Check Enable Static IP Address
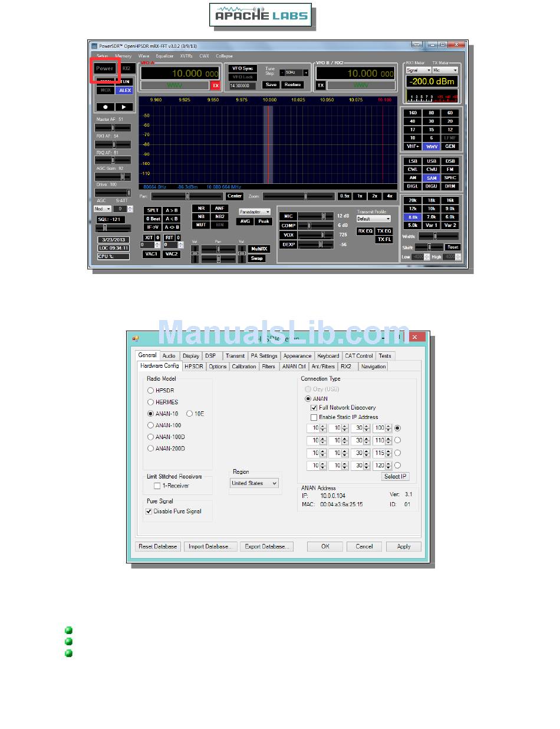This screenshot has height=729, width=560. [x=314, y=417]
